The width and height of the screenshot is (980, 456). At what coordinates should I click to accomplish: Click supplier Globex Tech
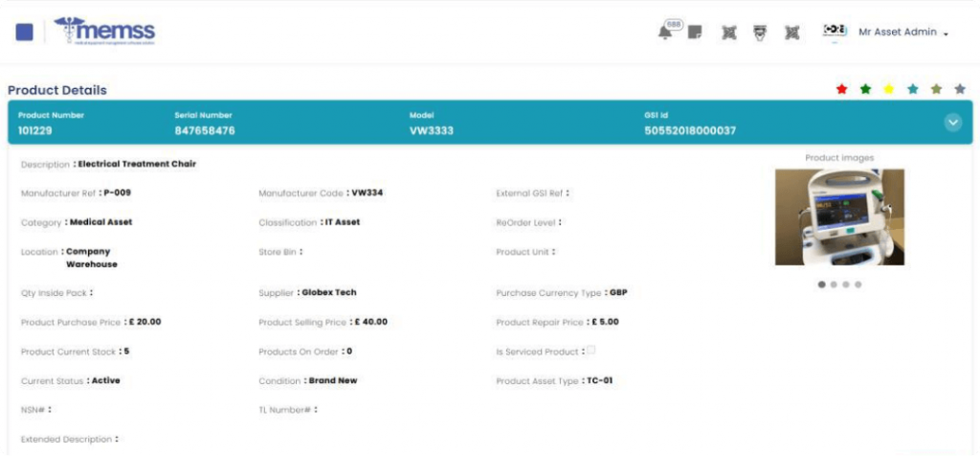329,292
